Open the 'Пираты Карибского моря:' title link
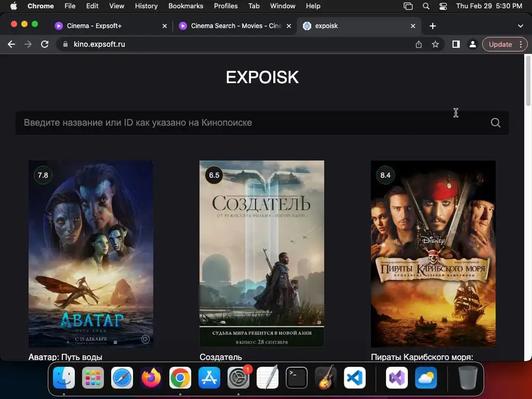Screen dimensions: 532x399 point(422,357)
